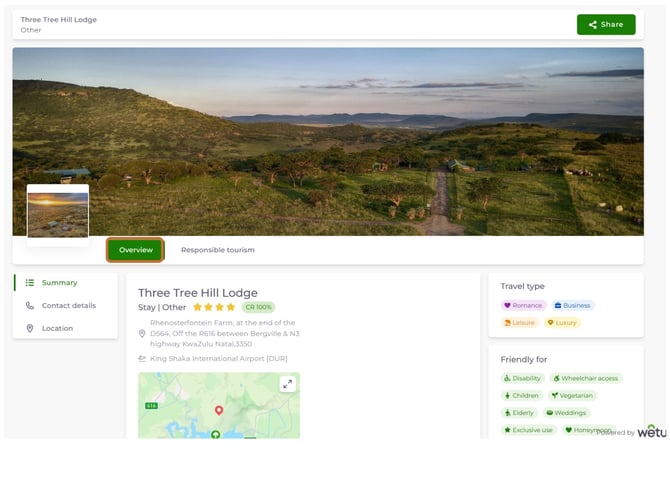Click the Weddings friendly tag

tap(566, 413)
